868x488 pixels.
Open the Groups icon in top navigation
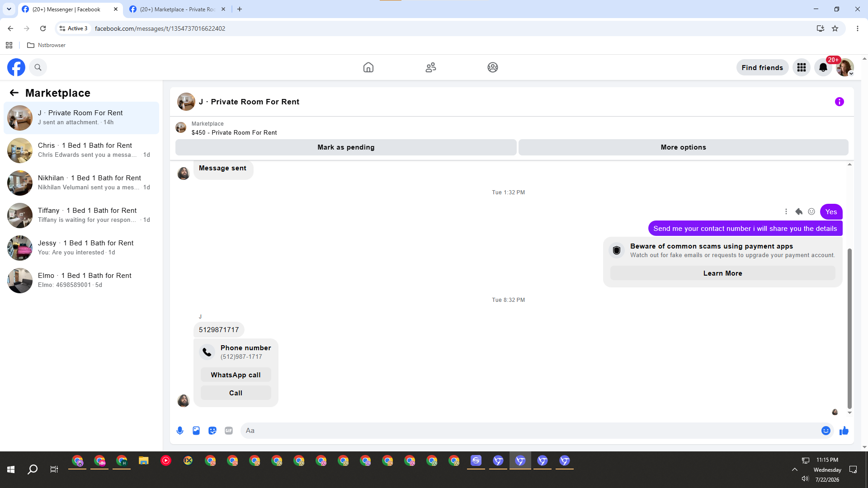(x=493, y=67)
